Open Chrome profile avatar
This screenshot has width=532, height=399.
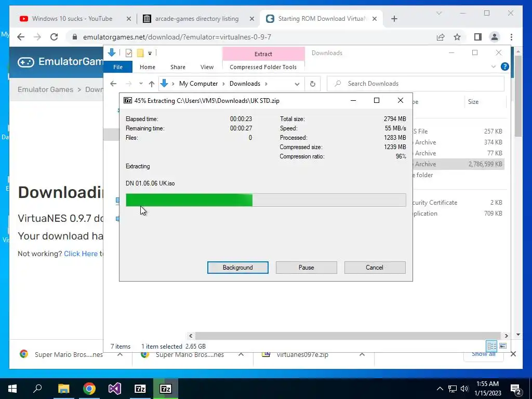coord(495,37)
